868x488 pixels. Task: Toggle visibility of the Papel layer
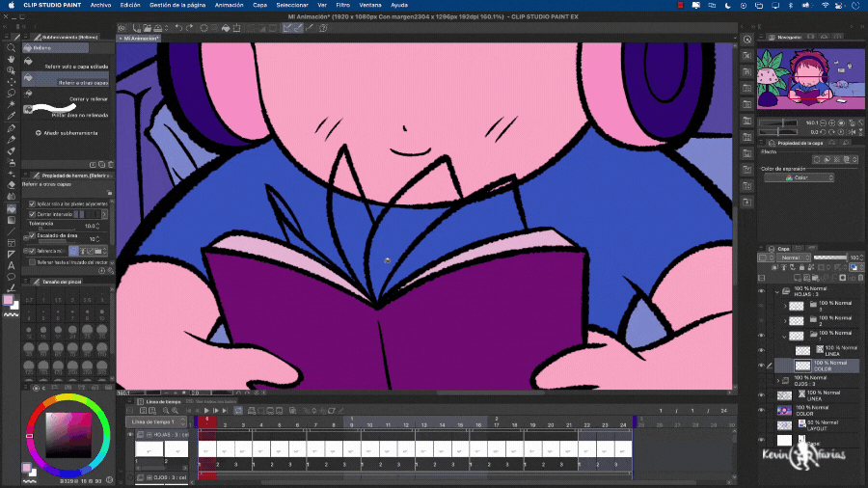[762, 441]
